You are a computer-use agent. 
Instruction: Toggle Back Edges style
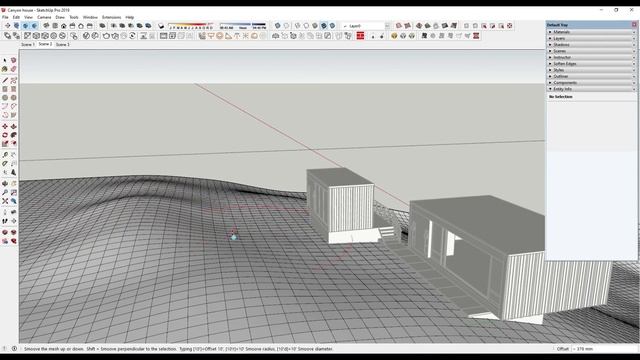pyautogui.click(x=287, y=26)
